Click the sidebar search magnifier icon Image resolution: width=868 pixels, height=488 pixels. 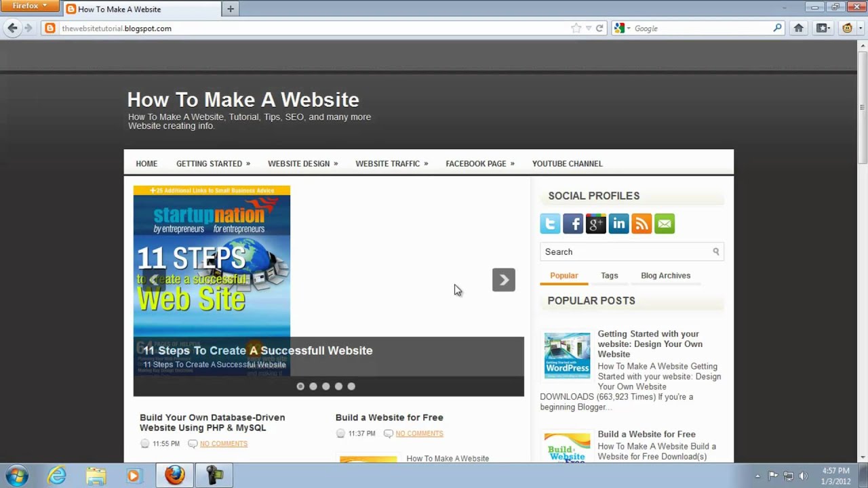[715, 251]
